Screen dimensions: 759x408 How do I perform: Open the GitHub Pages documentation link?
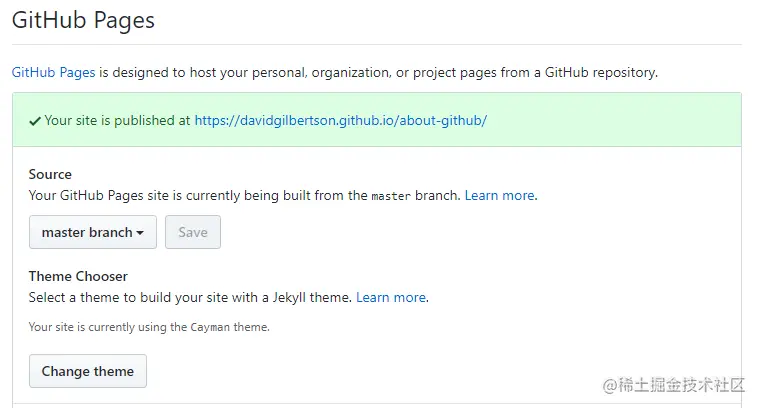tap(53, 73)
